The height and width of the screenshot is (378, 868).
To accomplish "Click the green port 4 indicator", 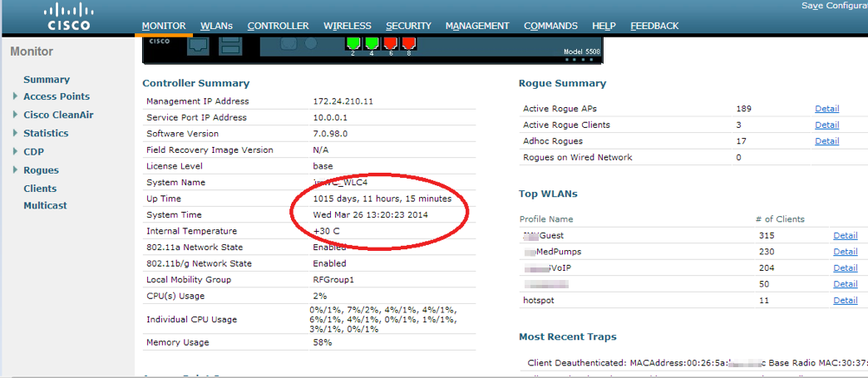I will tap(372, 43).
